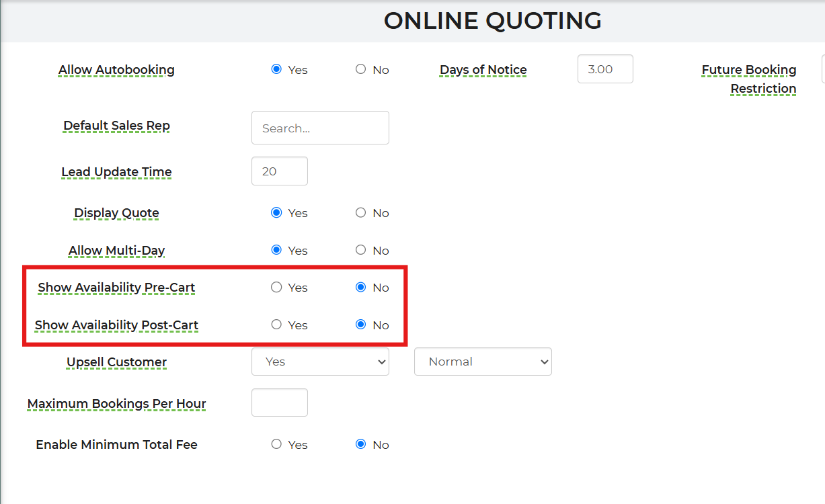Choose No for Show Availability Pre-Cart

point(361,287)
